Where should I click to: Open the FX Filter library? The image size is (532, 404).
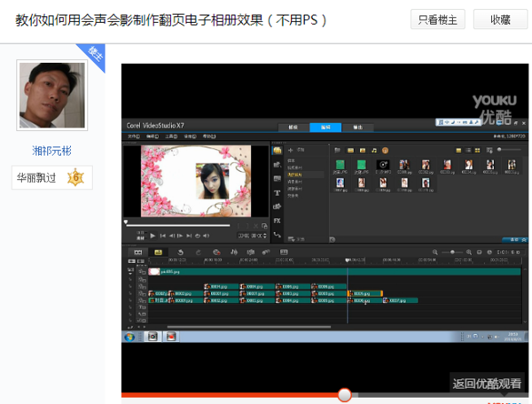click(278, 221)
